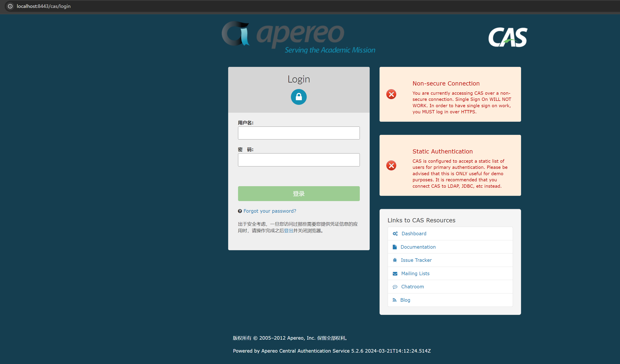Click the green 登录 login button
Screen dimensions: 620x364
[x=299, y=194]
